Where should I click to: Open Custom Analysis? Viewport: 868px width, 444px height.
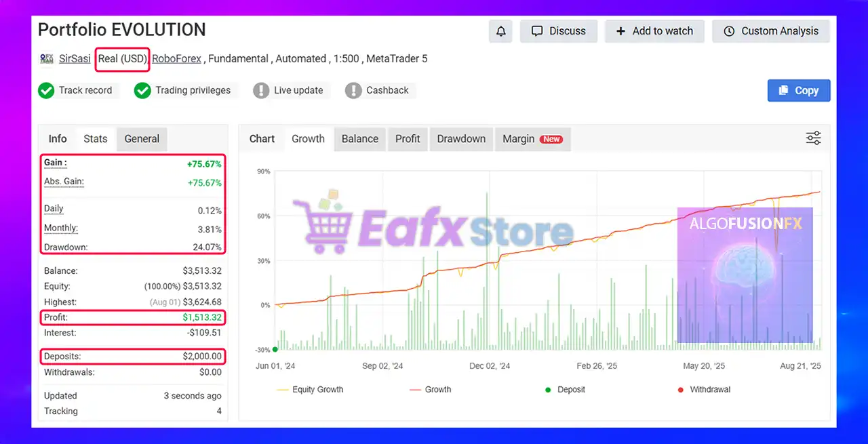click(x=771, y=31)
